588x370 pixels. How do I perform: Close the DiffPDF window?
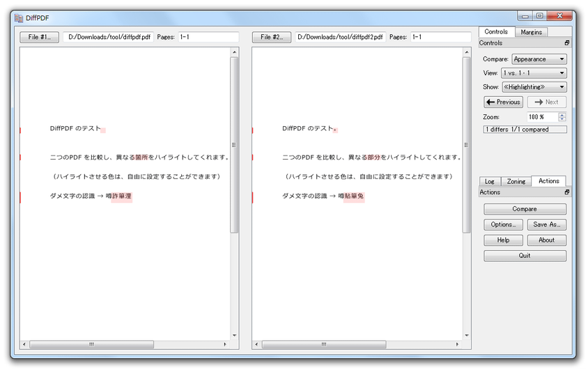[x=559, y=16]
